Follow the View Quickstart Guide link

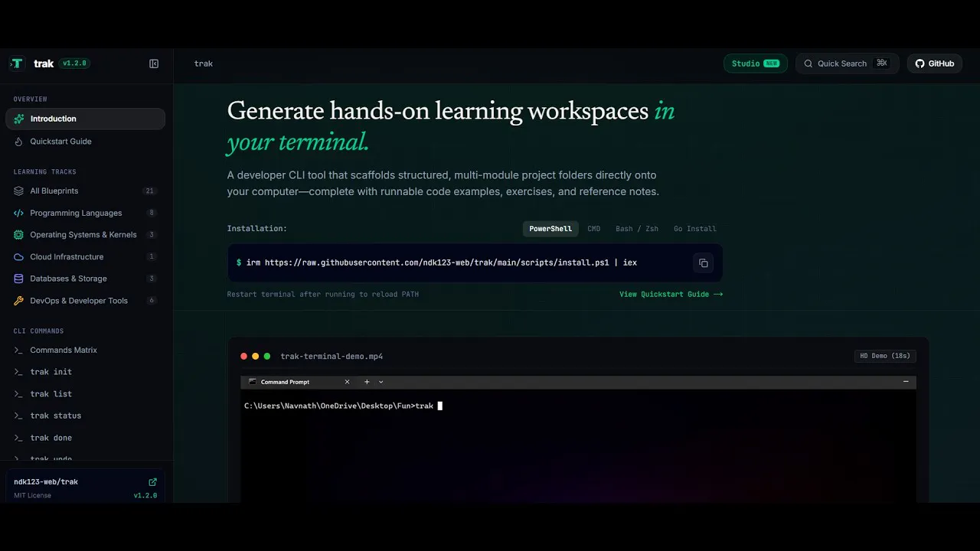coord(671,295)
